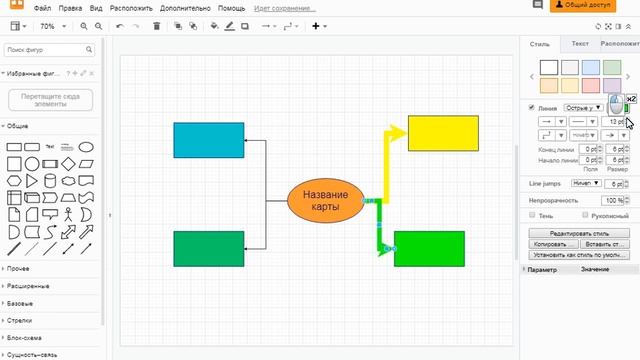The height and width of the screenshot is (360, 640).
Task: Open the waypoints style dropdown in toolbar
Action: pos(291,26)
